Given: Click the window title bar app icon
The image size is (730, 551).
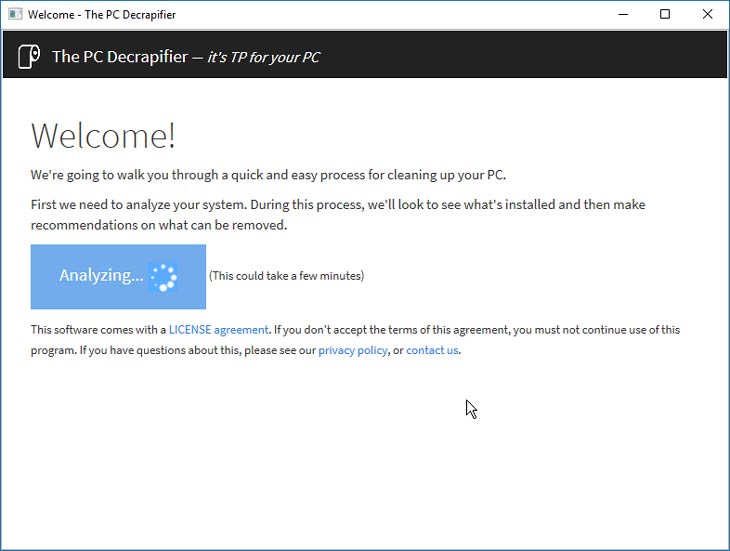Looking at the screenshot, I should [15, 14].
